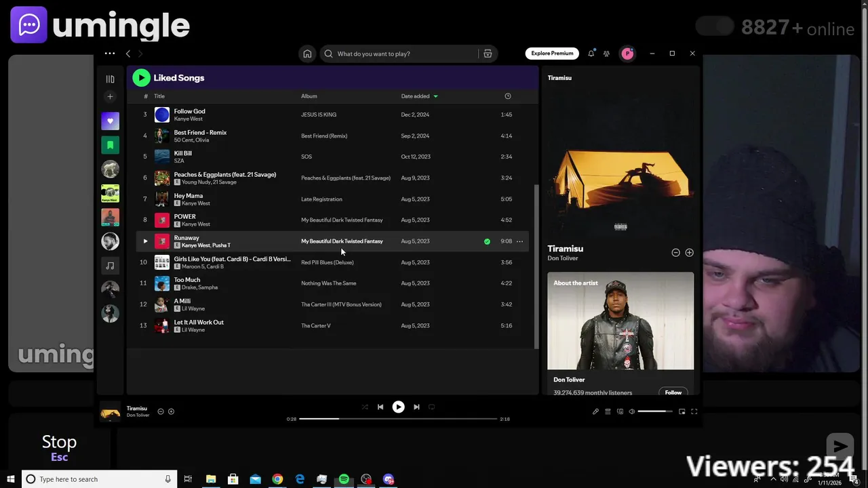868x488 pixels.
Task: Adjust the volume slider
Action: pos(654,411)
